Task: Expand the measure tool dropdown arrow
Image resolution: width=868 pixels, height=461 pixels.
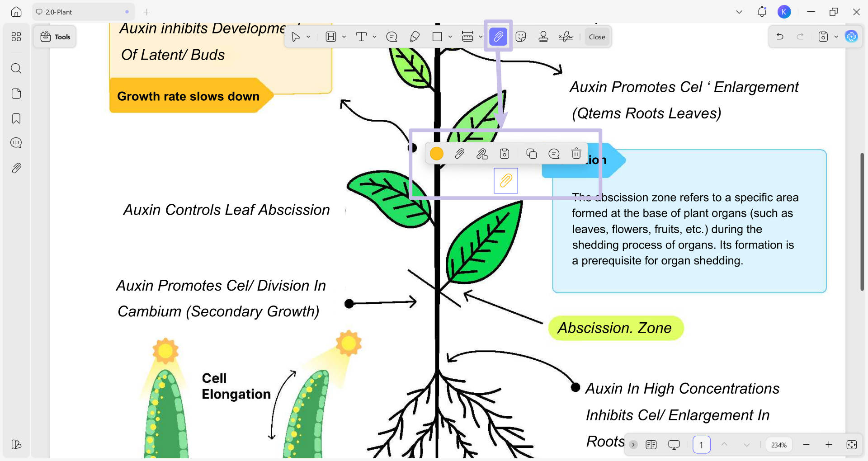Action: (x=481, y=37)
